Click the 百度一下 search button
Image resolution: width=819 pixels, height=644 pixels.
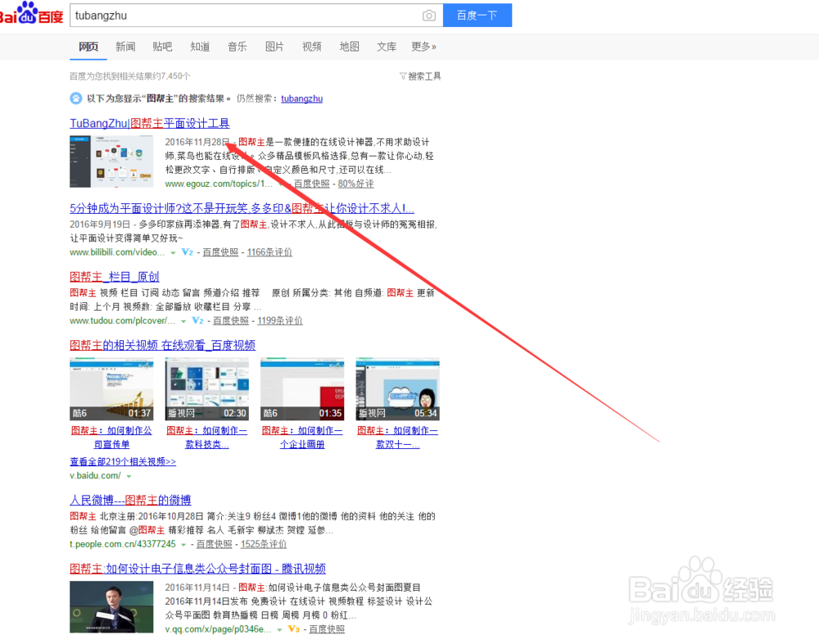click(x=477, y=16)
